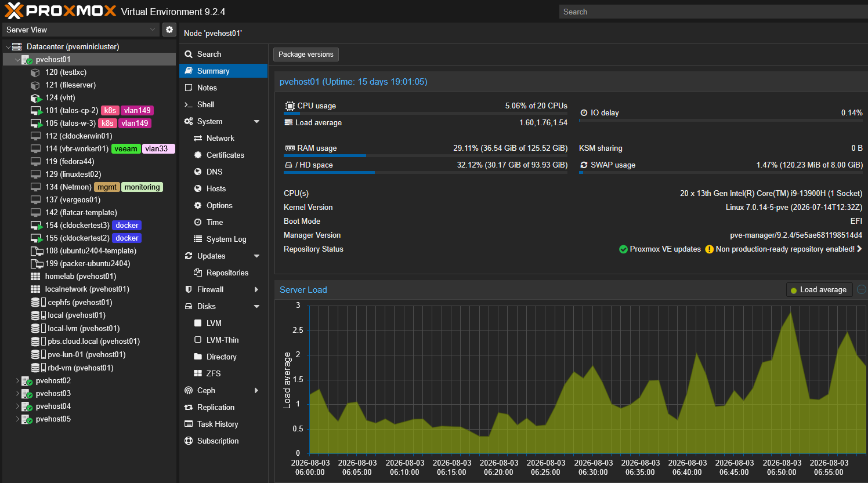Click the Proxmox VE updates status
The height and width of the screenshot is (483, 868).
(x=660, y=249)
